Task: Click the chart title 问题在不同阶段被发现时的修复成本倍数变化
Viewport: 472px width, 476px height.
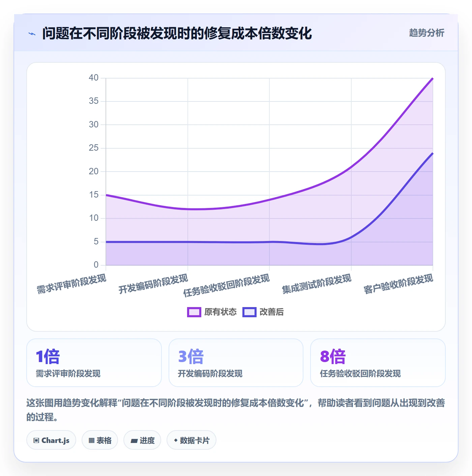Action: (x=177, y=33)
